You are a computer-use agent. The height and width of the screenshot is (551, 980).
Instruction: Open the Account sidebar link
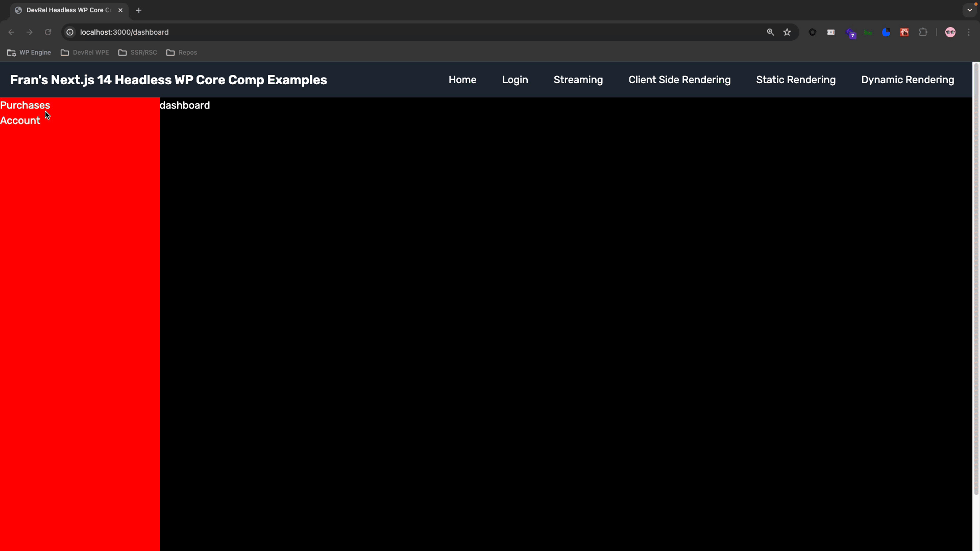pyautogui.click(x=20, y=120)
